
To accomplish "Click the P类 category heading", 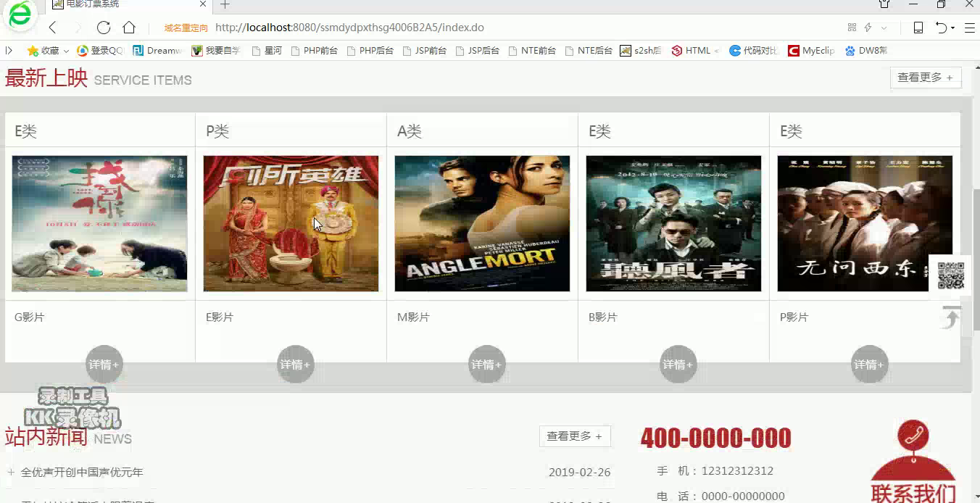I will (x=217, y=131).
